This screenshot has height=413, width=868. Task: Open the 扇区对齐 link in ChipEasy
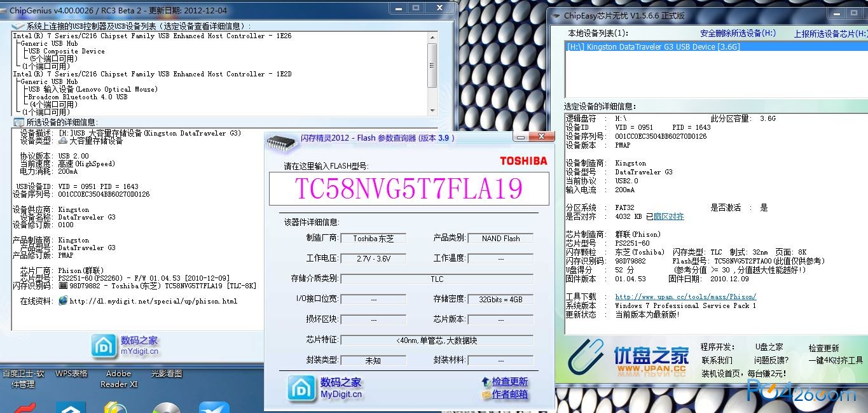pyautogui.click(x=669, y=216)
